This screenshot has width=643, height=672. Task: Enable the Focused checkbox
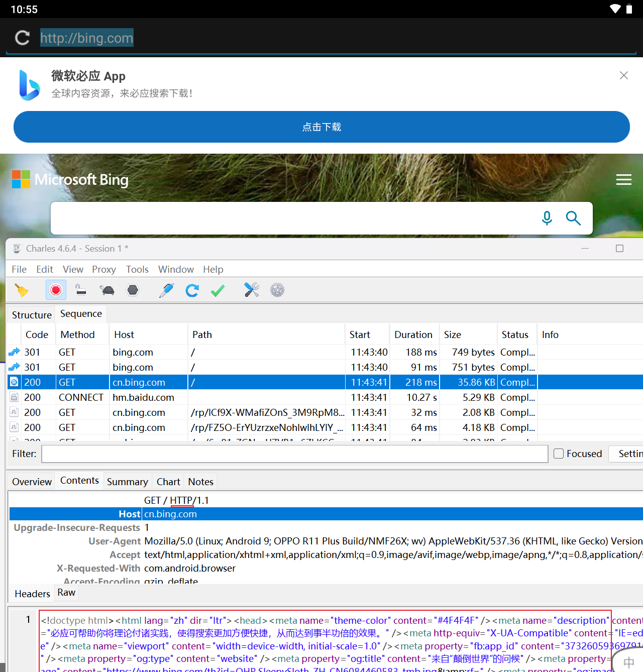559,454
